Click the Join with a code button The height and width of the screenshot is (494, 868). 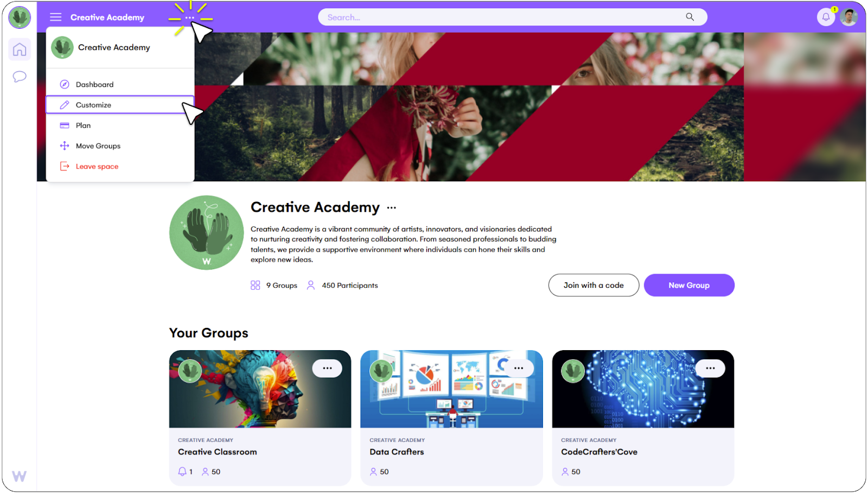point(593,285)
